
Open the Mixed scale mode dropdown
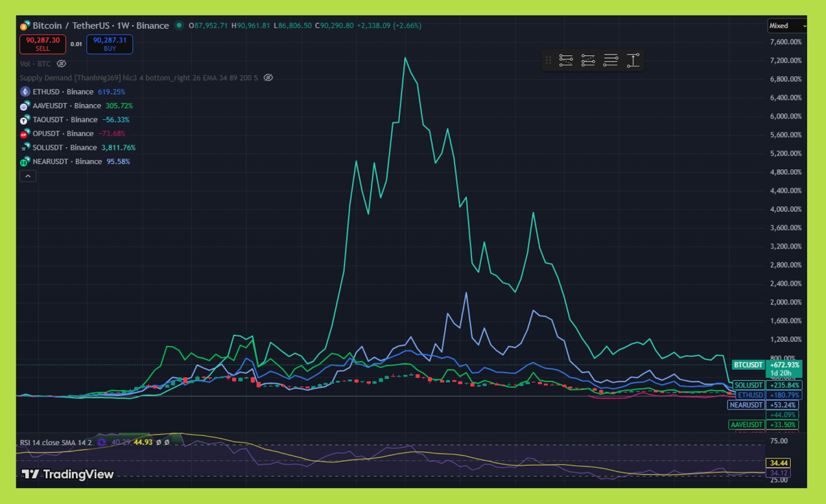coord(787,26)
